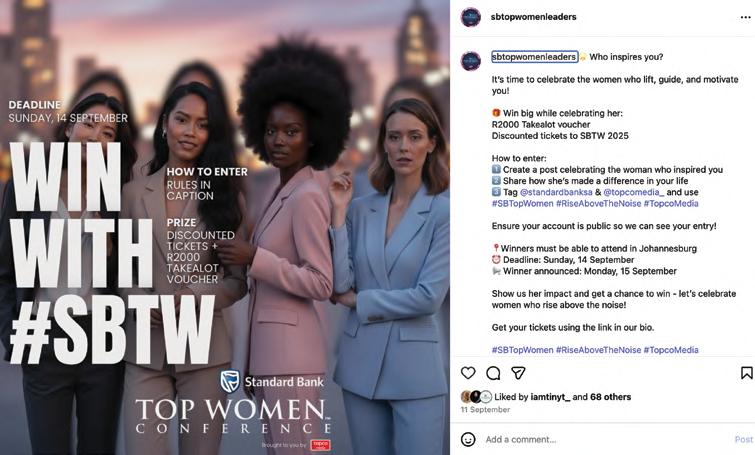Visit the @topcomedia_ mention

634,192
